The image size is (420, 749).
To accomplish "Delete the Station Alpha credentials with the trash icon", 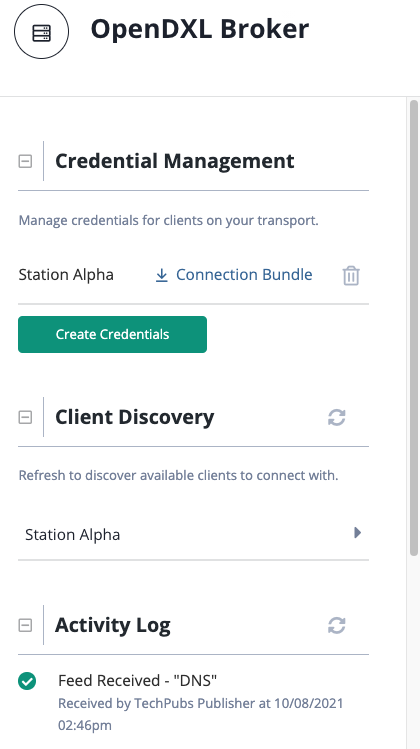I will pyautogui.click(x=351, y=276).
